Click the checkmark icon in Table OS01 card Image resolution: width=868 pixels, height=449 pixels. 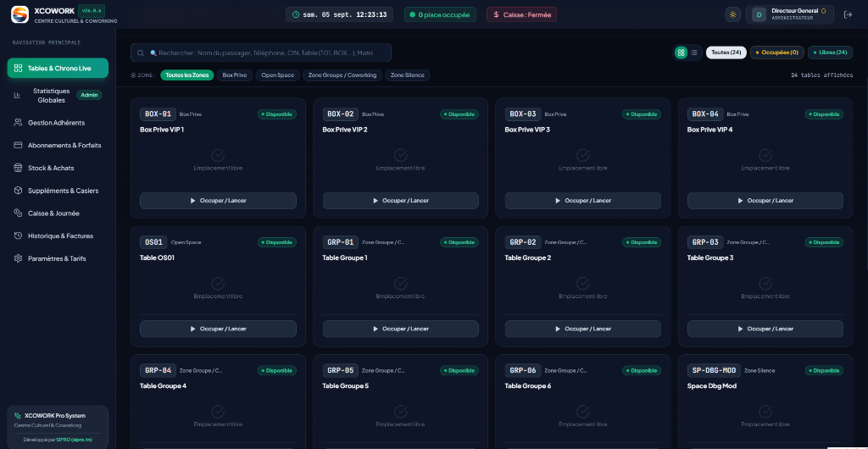tap(218, 284)
